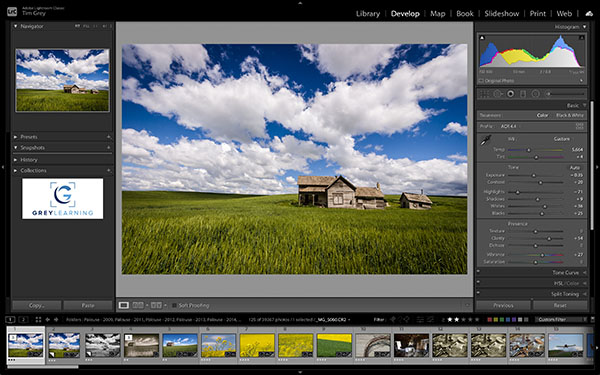Expand the Collections panel
This screenshot has height=375, width=600.
tap(15, 170)
